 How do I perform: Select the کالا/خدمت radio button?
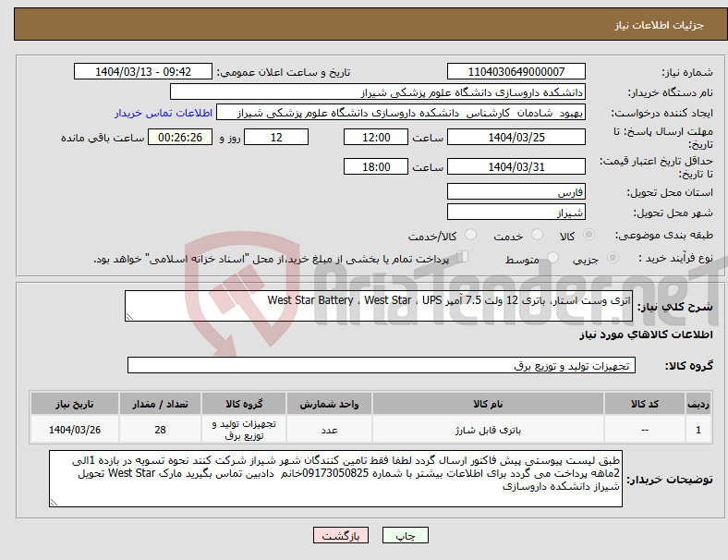pos(470,235)
